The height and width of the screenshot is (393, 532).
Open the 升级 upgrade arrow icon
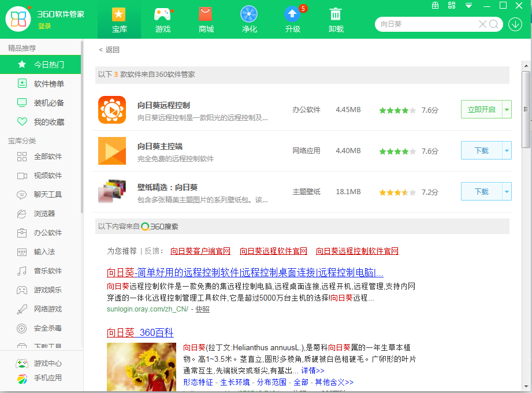(x=292, y=15)
